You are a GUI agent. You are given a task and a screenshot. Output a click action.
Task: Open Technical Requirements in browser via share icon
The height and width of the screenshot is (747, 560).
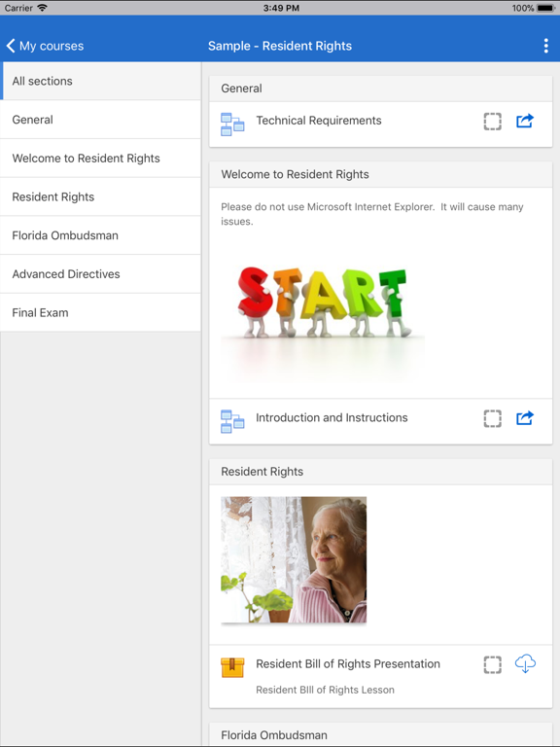(x=525, y=121)
